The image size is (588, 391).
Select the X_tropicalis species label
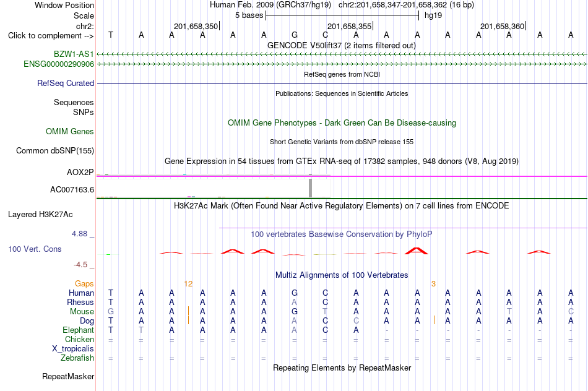(73, 349)
